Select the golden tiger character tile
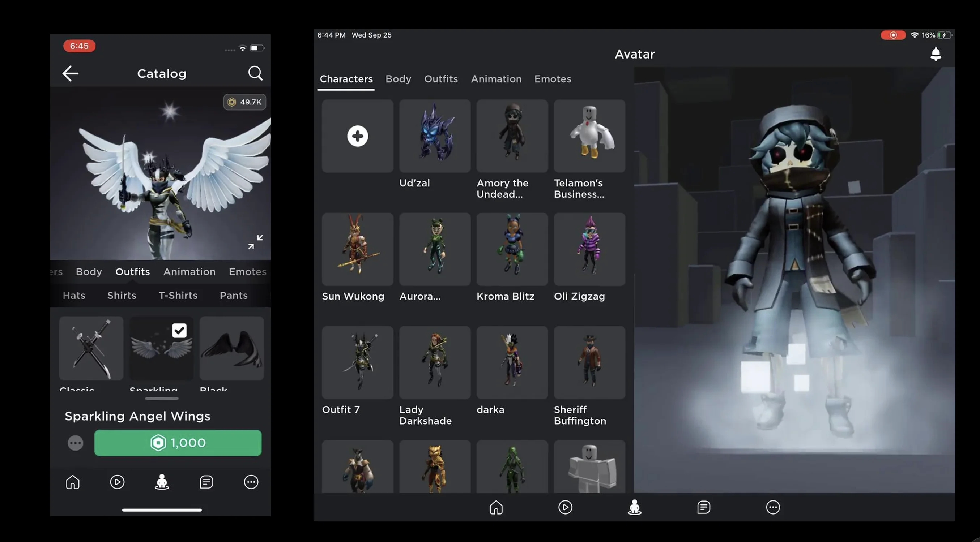Viewport: 980px width, 542px height. (x=435, y=467)
